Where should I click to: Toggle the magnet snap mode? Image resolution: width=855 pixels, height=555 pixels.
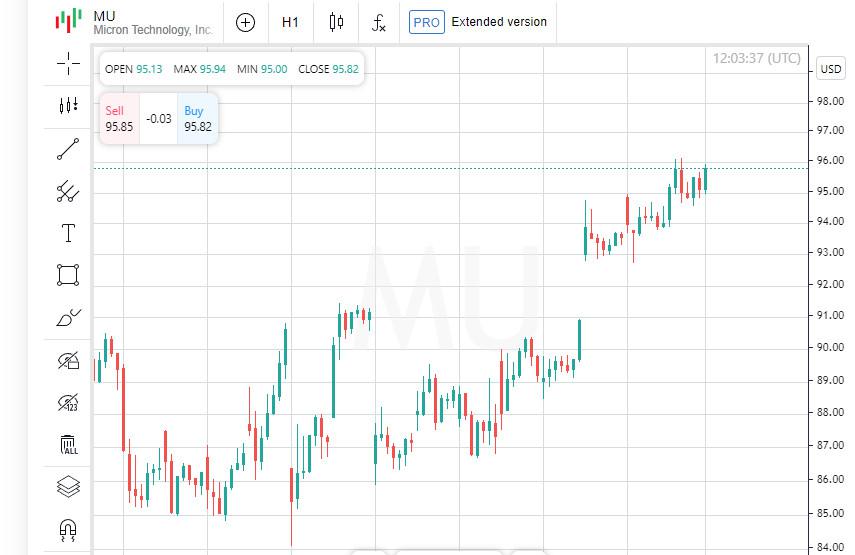click(68, 529)
